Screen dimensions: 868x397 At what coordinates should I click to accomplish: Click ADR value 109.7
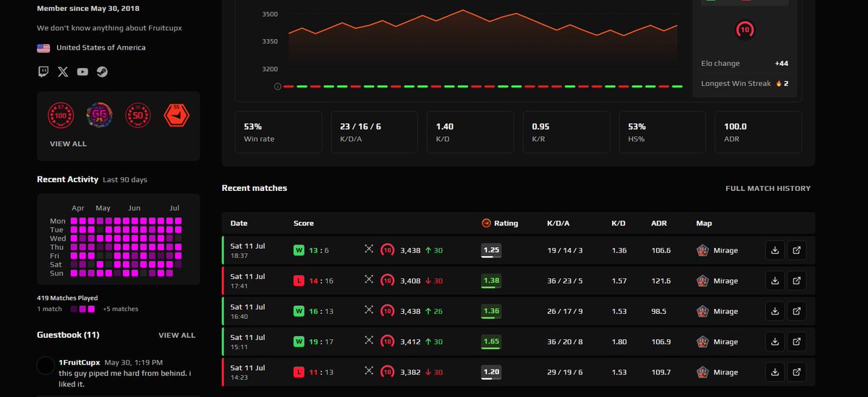click(660, 372)
